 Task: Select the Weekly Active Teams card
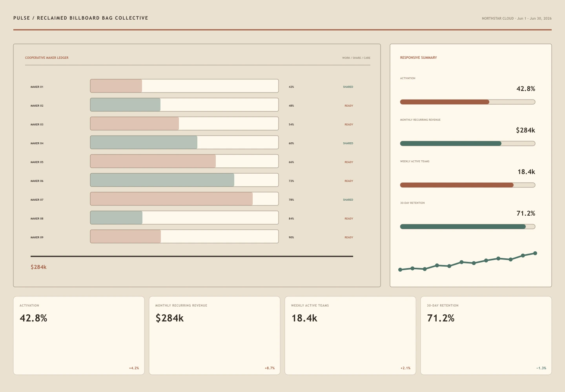pyautogui.click(x=350, y=336)
